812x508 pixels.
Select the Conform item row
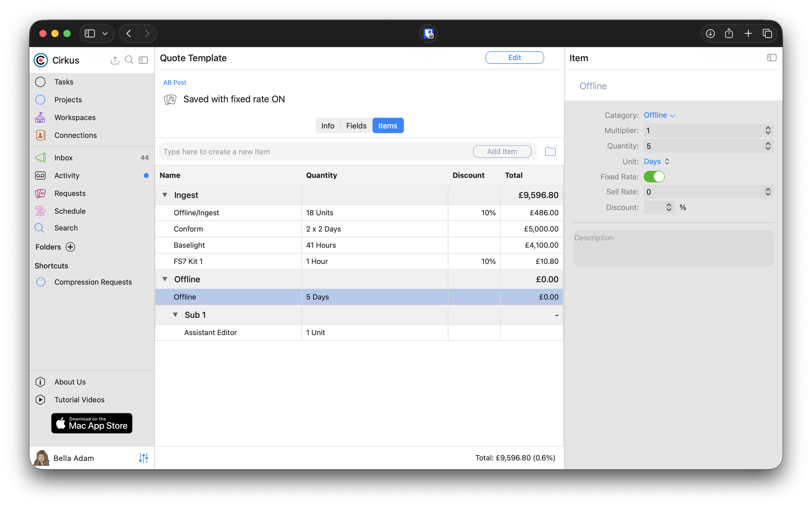click(359, 229)
